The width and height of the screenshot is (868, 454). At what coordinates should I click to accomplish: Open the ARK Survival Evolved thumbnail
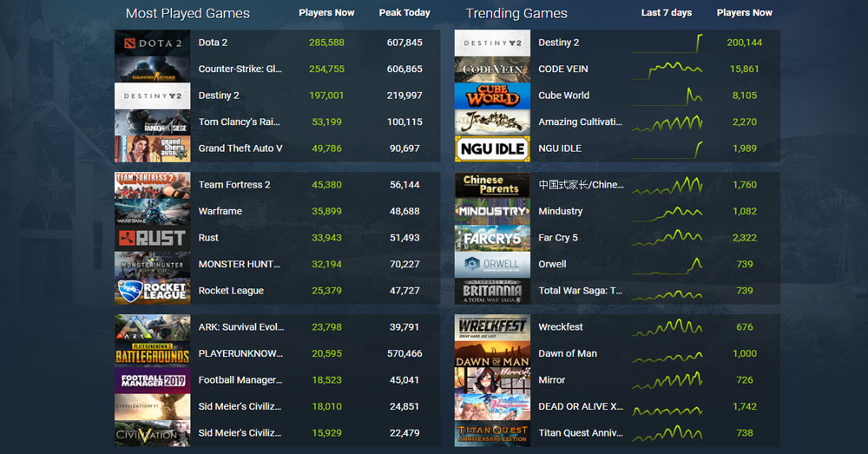[152, 327]
